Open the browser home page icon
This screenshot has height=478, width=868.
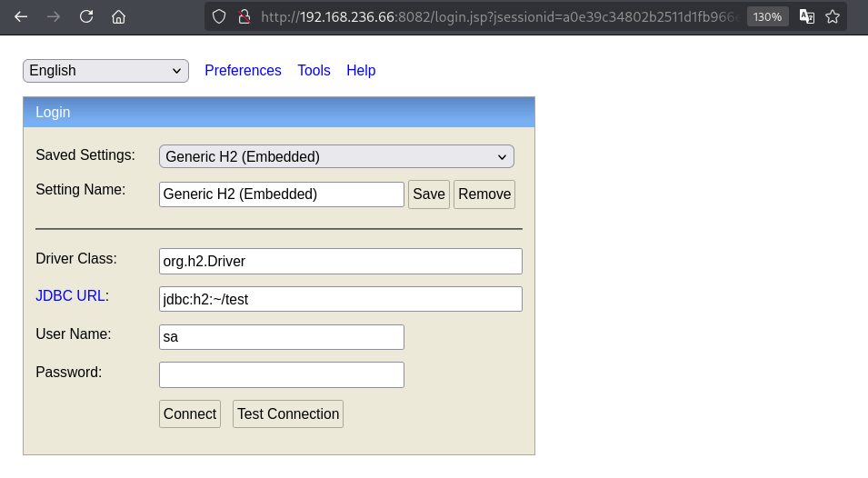[x=118, y=16]
